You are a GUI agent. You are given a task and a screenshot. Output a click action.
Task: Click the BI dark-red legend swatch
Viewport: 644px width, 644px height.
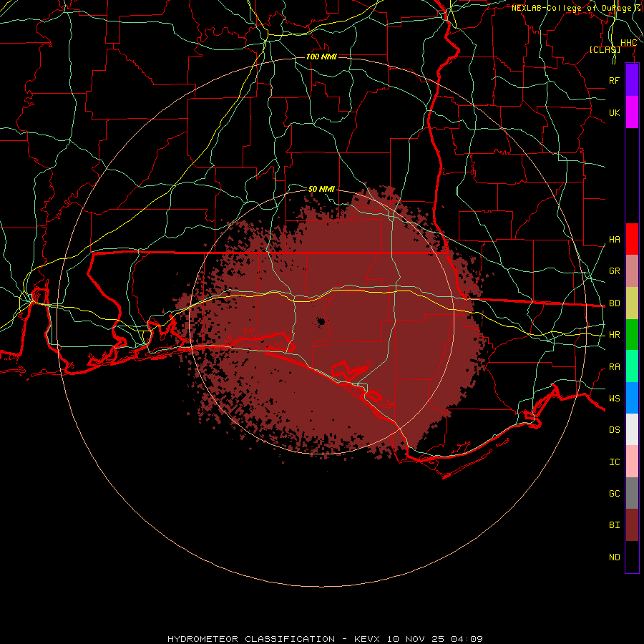click(632, 525)
